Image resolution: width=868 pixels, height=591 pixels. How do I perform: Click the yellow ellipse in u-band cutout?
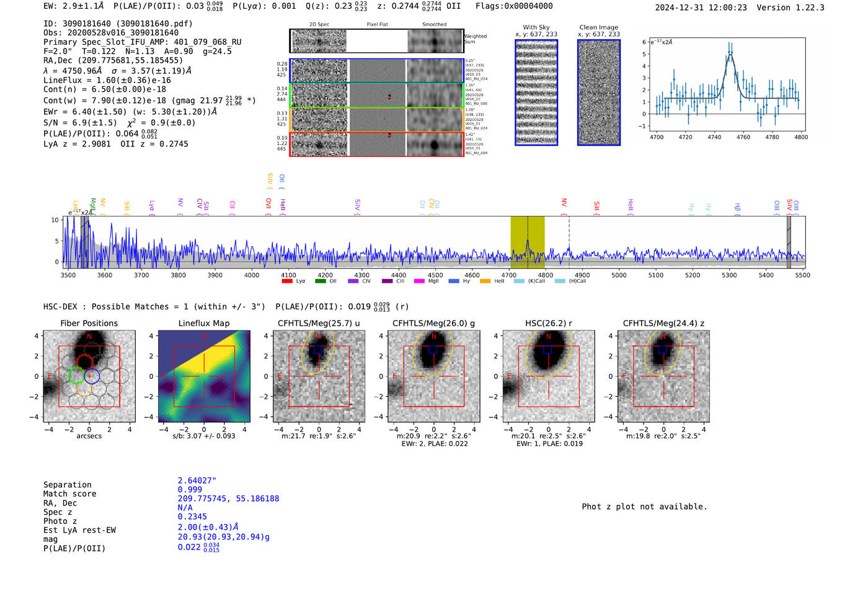pos(319,352)
